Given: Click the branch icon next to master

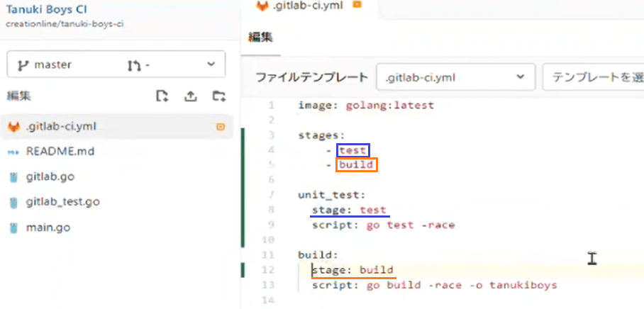Looking at the screenshot, I should (x=21, y=64).
